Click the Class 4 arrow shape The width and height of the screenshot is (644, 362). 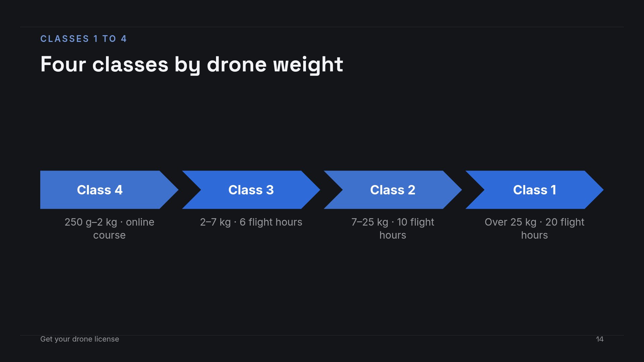pyautogui.click(x=109, y=190)
